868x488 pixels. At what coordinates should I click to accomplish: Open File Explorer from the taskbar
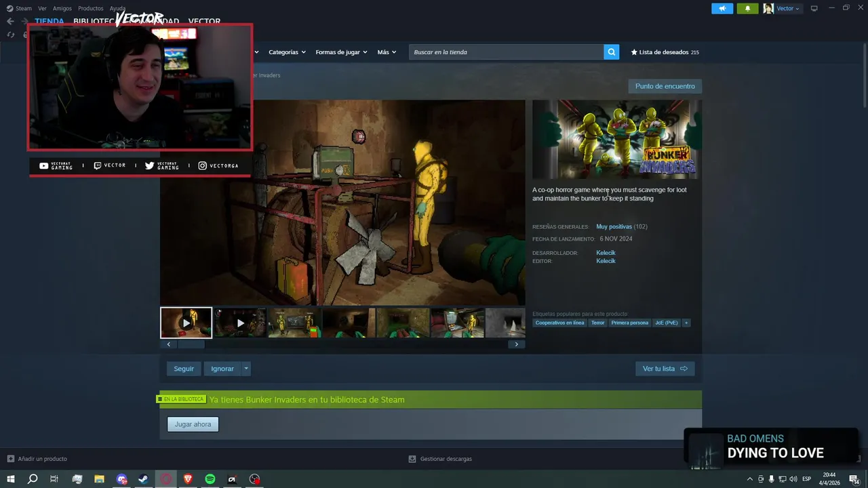(99, 479)
